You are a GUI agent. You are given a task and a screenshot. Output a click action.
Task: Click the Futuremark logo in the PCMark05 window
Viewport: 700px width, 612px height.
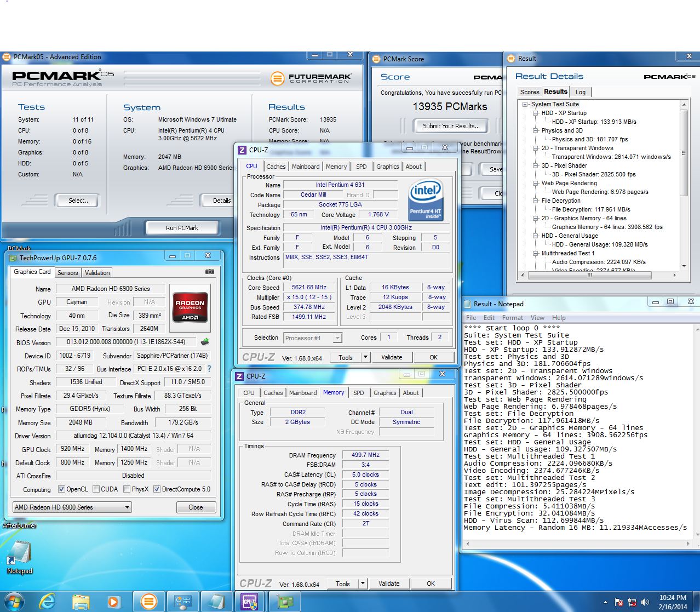pos(311,78)
